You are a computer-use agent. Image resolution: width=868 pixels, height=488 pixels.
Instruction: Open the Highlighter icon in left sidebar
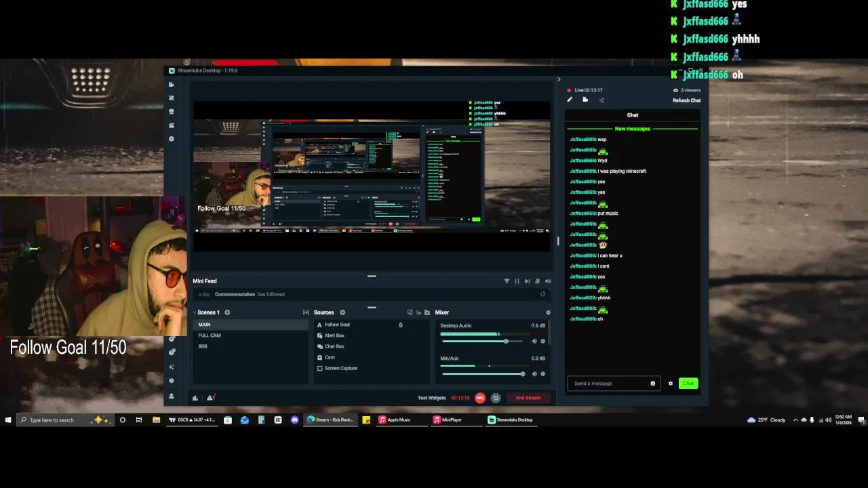(x=172, y=125)
